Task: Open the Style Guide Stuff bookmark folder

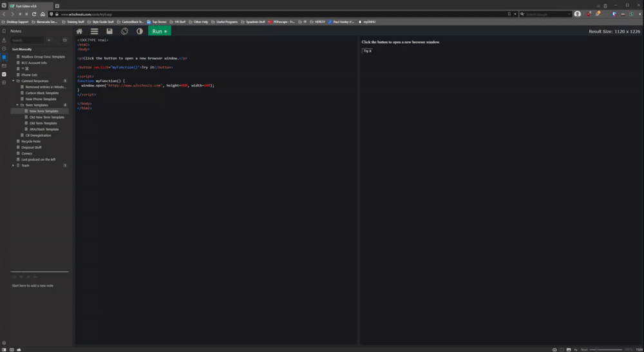Action: click(100, 22)
